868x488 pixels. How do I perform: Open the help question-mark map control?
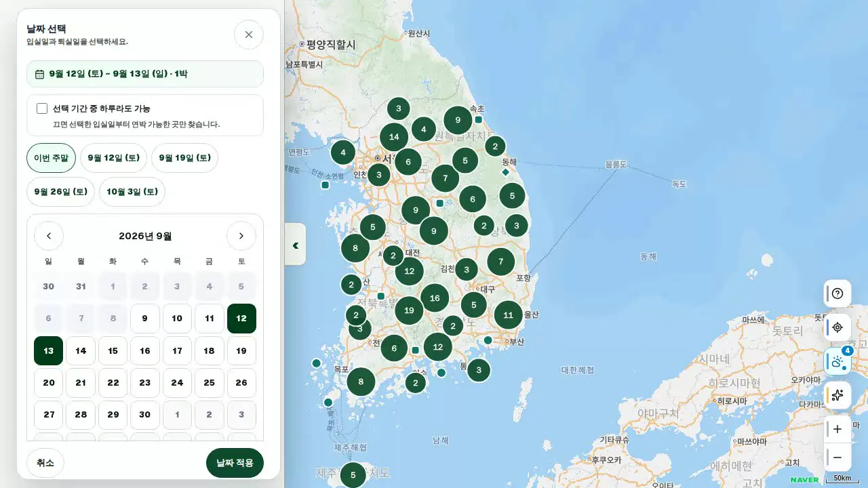click(x=837, y=293)
